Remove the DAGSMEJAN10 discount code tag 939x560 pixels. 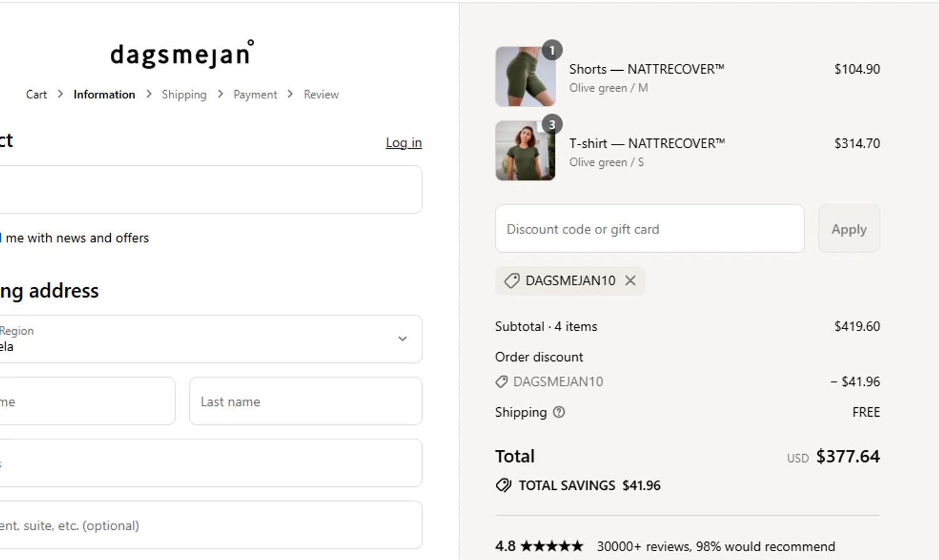[x=630, y=280]
